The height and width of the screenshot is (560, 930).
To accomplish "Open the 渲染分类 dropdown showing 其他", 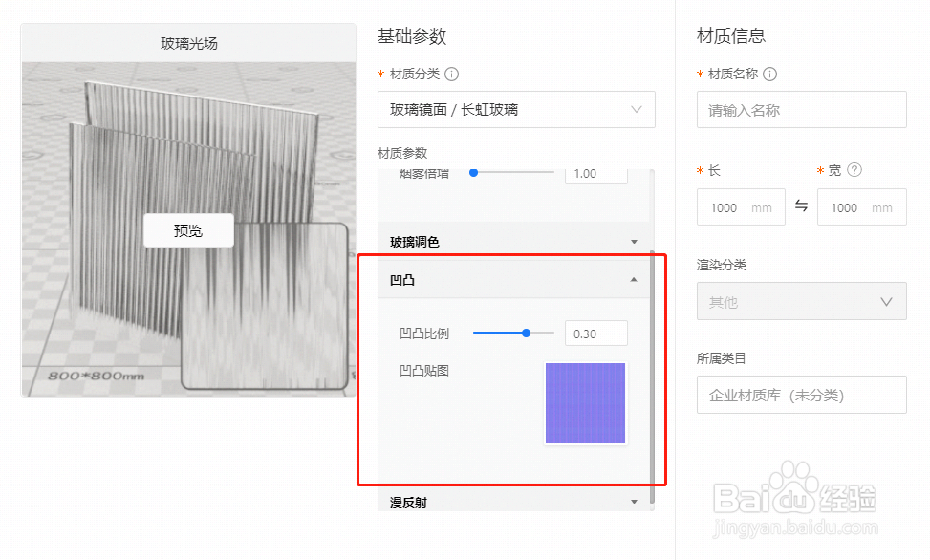I will pos(801,301).
